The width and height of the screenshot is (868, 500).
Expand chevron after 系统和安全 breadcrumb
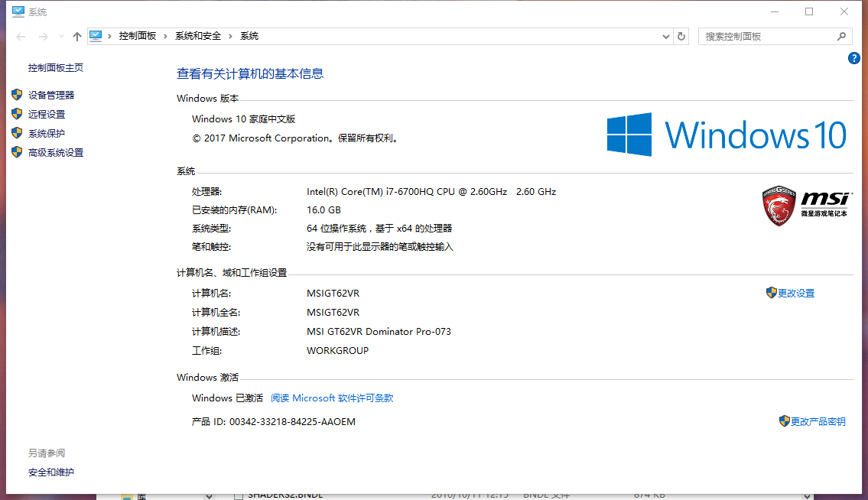tap(230, 36)
